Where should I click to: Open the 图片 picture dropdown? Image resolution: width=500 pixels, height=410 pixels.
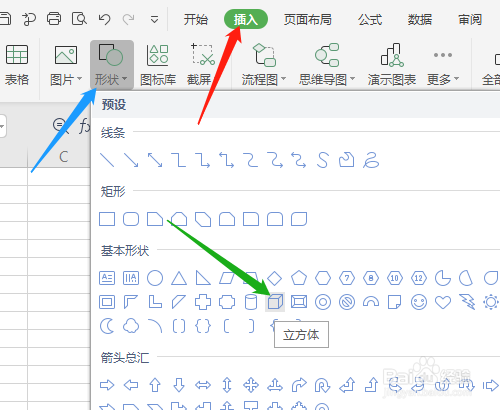coord(66,65)
